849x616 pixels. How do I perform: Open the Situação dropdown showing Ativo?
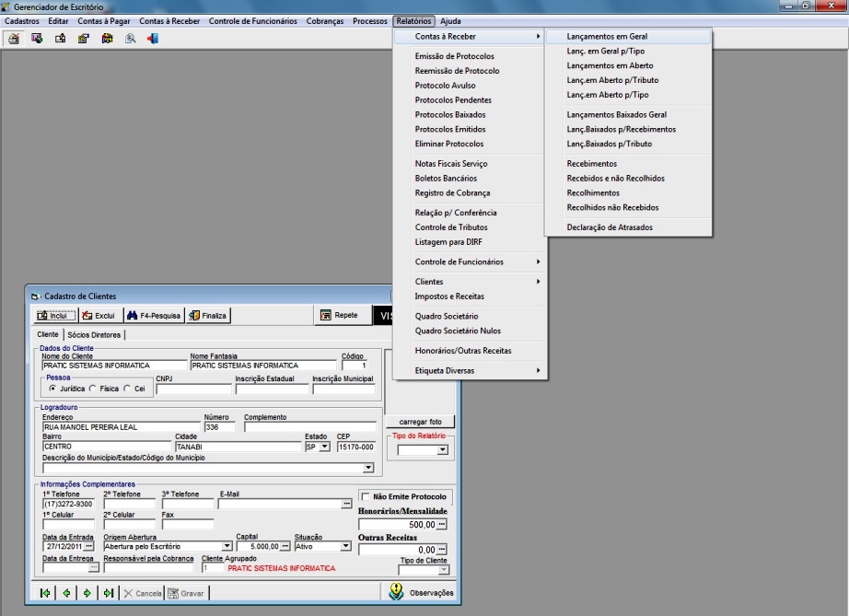(345, 546)
